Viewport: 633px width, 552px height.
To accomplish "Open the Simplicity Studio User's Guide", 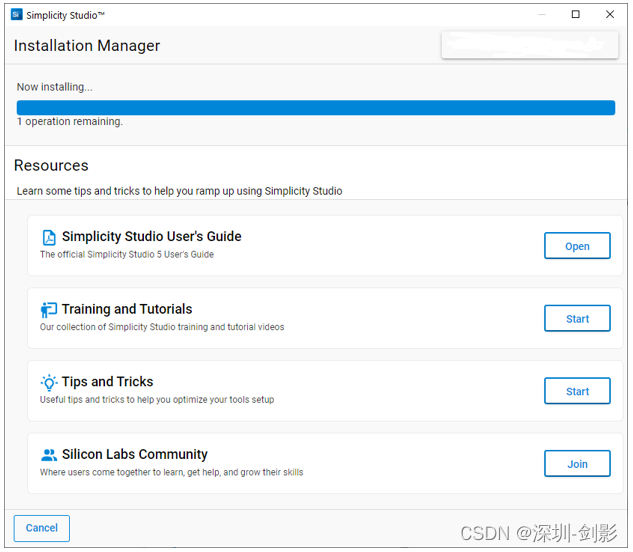I will click(577, 246).
